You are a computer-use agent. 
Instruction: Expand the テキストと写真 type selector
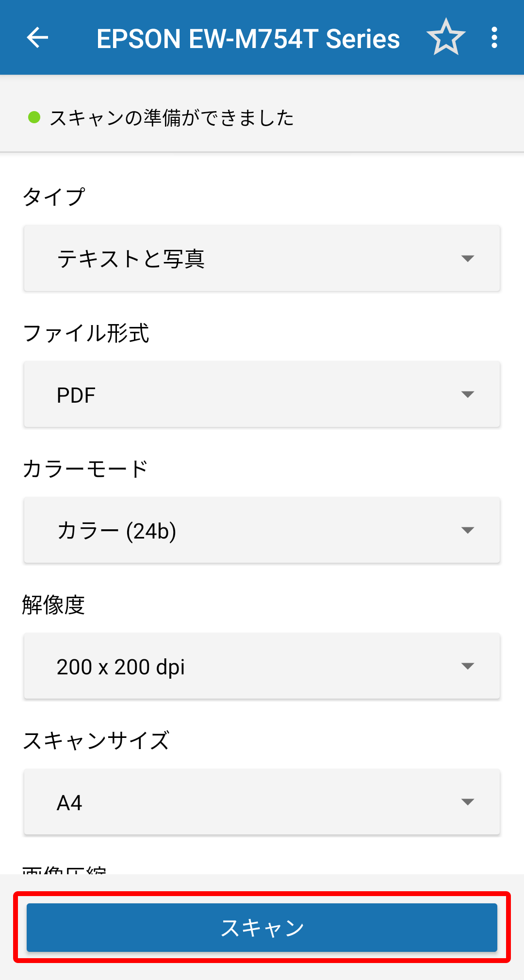[x=262, y=259]
